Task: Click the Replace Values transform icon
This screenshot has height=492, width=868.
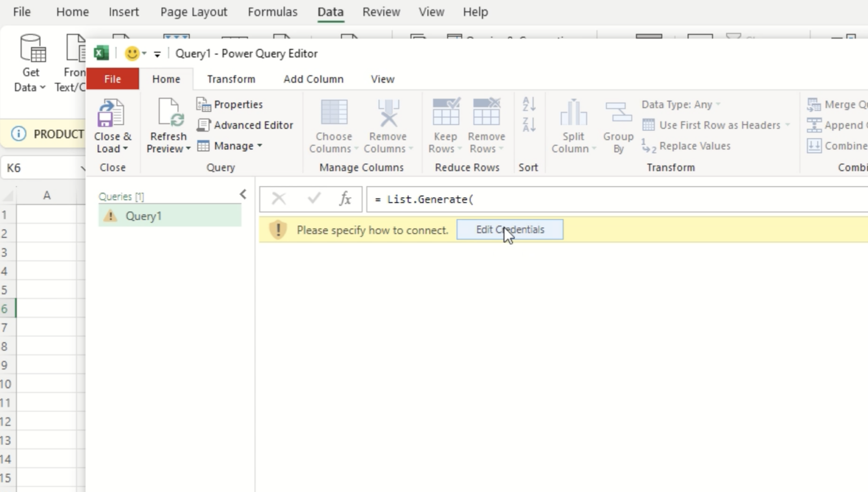Action: click(x=649, y=146)
